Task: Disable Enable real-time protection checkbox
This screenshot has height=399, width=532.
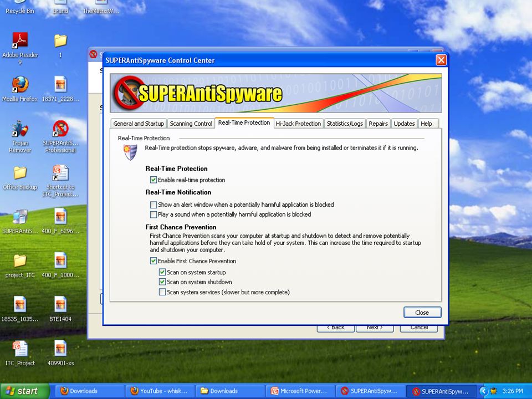Action: pyautogui.click(x=154, y=180)
